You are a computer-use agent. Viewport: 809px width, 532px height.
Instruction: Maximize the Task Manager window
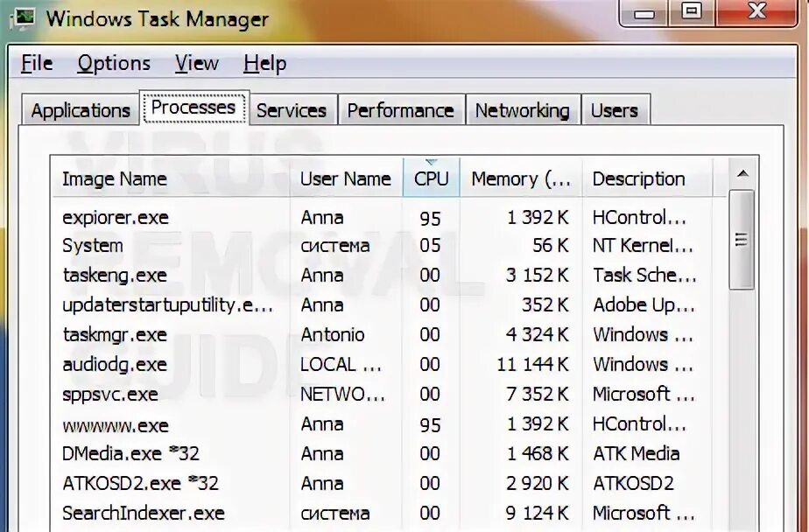[x=692, y=12]
